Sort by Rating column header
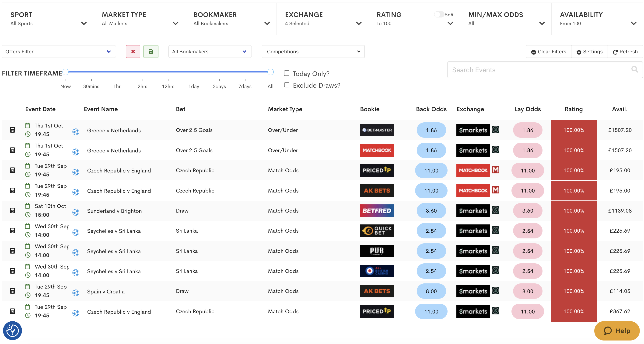The width and height of the screenshot is (644, 344). point(574,109)
